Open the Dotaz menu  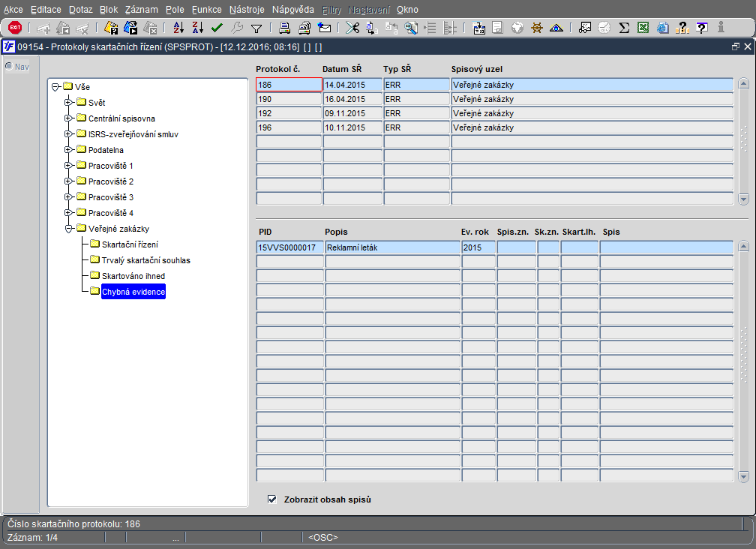click(80, 10)
